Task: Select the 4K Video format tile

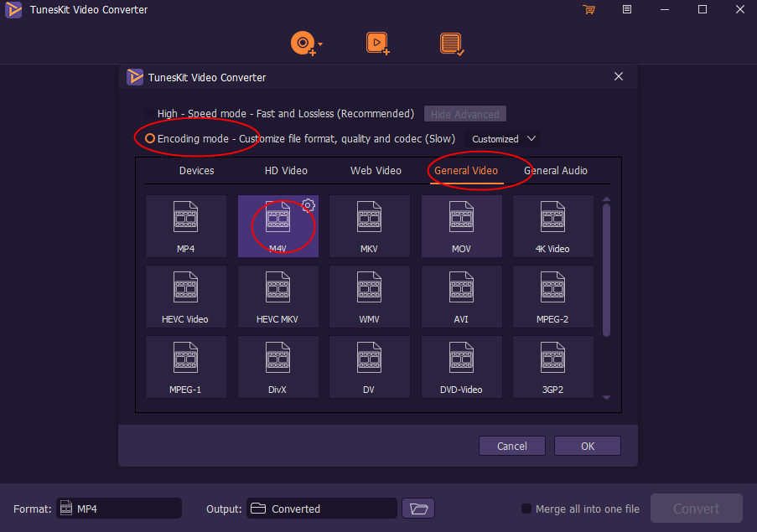Action: pos(552,226)
